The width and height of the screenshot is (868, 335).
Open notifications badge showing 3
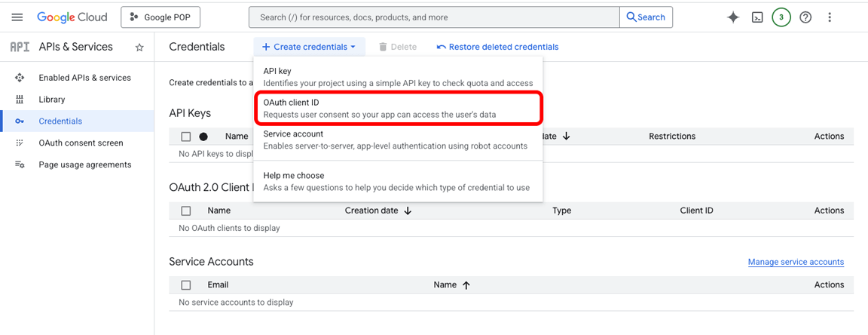coord(781,17)
